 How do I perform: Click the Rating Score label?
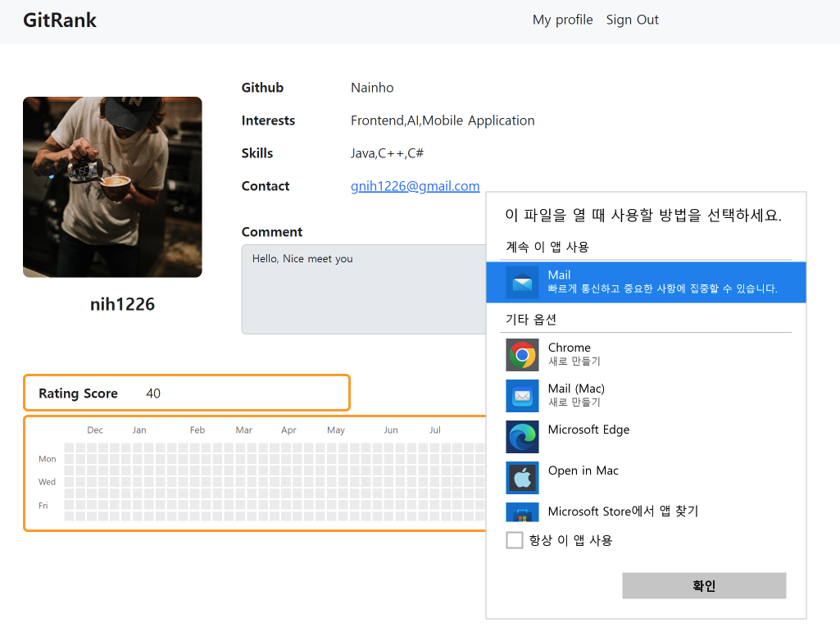[x=78, y=393]
